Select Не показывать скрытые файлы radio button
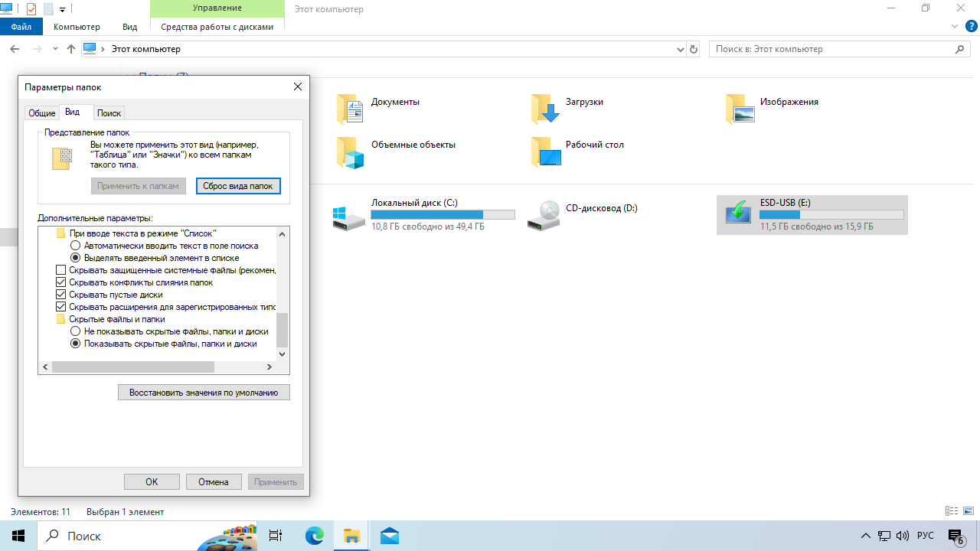The image size is (980, 551). tap(75, 331)
